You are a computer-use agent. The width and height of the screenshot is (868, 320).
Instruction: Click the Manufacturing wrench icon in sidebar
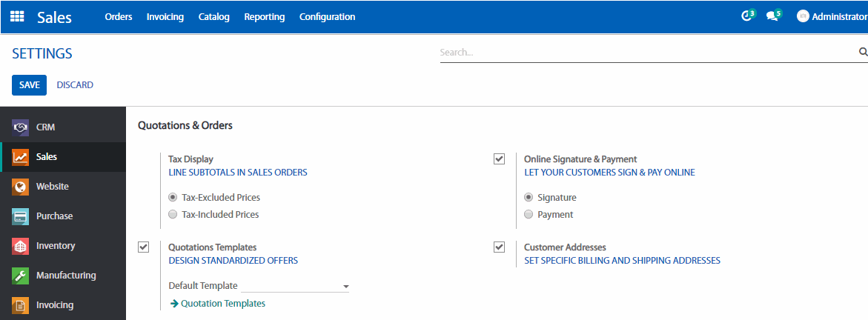click(21, 276)
